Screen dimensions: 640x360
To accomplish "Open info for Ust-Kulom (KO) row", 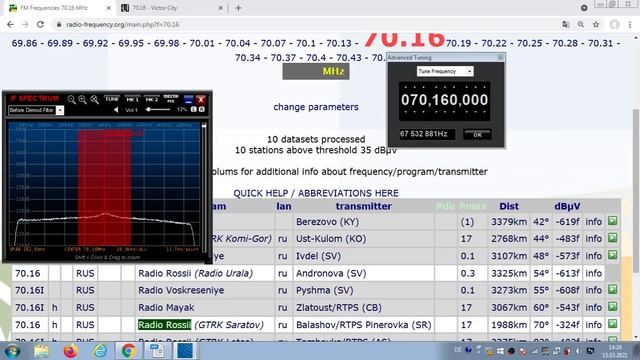I will point(593,239).
